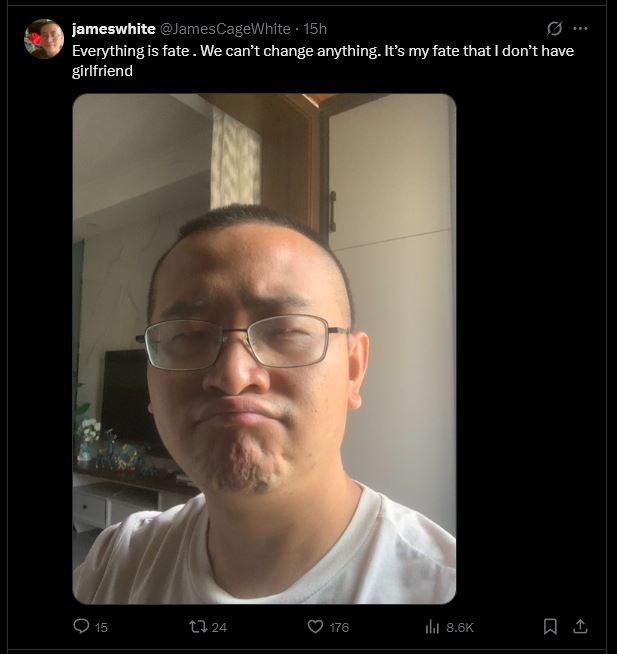The image size is (617, 654).
Task: Bookmark this post
Action: click(550, 626)
